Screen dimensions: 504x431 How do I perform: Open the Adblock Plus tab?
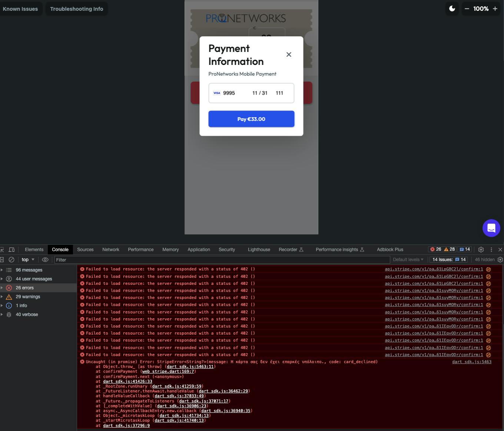pos(390,250)
